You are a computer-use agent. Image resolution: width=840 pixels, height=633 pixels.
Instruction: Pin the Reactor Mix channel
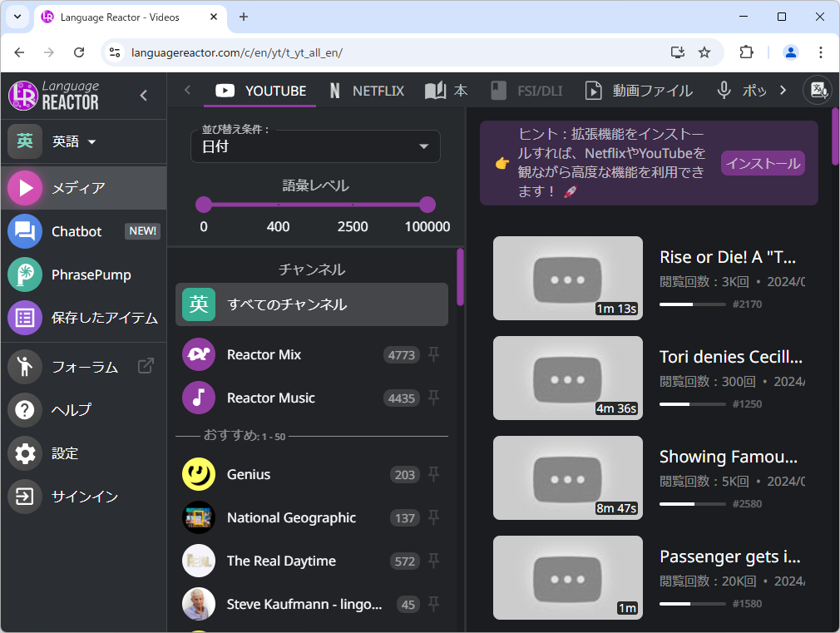tap(433, 354)
